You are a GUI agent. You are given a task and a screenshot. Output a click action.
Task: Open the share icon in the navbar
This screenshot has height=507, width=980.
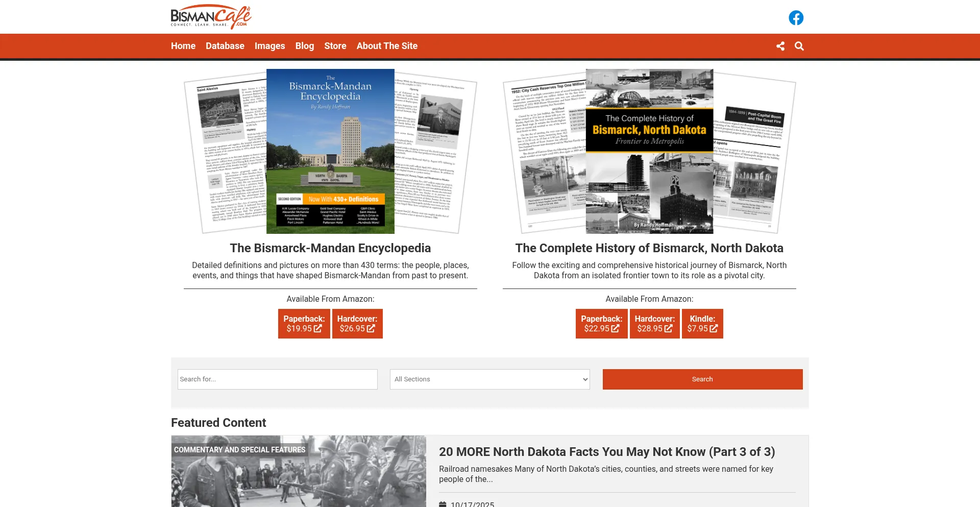tap(780, 46)
